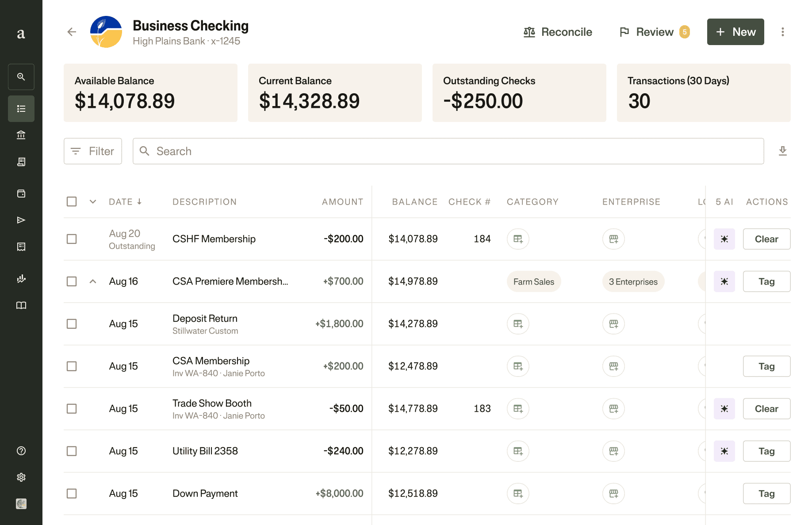Open the dropdown arrow beside the select-all checkbox
The width and height of the screenshot is (812, 525).
[93, 202]
